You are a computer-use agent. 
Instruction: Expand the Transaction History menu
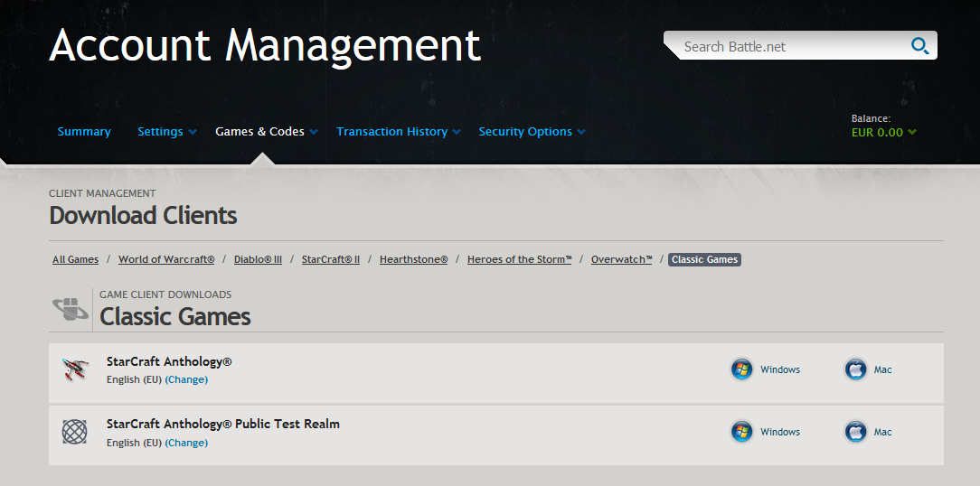pyautogui.click(x=398, y=132)
